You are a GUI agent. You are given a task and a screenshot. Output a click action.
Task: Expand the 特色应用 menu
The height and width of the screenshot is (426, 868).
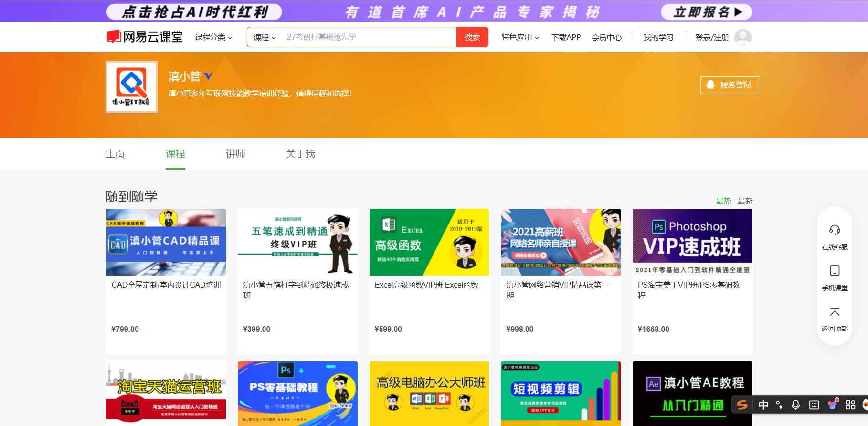click(x=520, y=37)
